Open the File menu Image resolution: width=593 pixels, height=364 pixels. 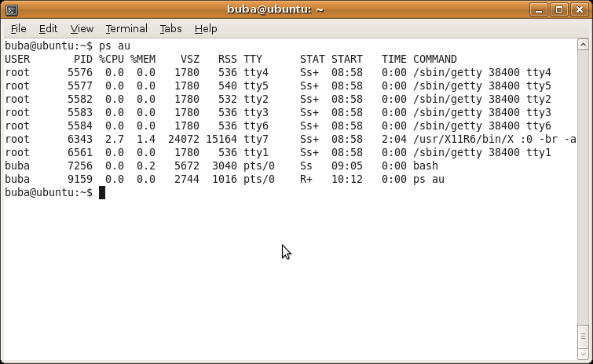point(18,29)
